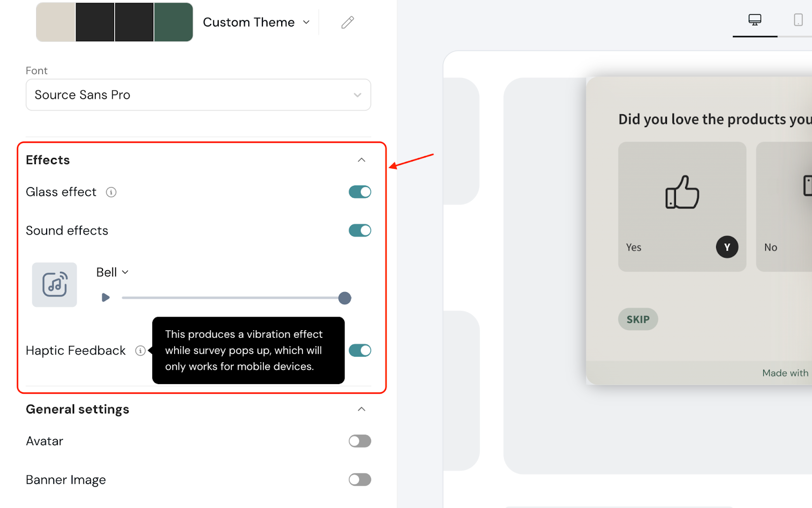
Task: Click the sound music note icon
Action: pyautogui.click(x=54, y=284)
